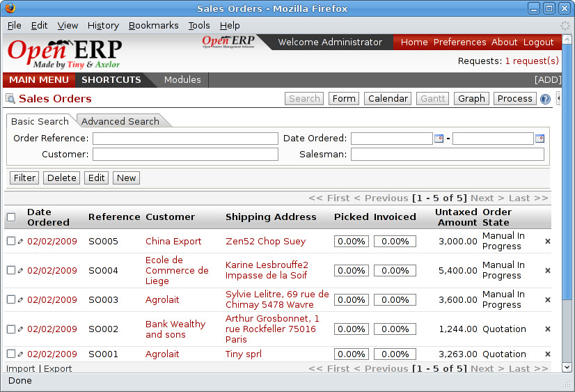575x392 pixels.
Task: Open the Help menu
Action: click(230, 25)
